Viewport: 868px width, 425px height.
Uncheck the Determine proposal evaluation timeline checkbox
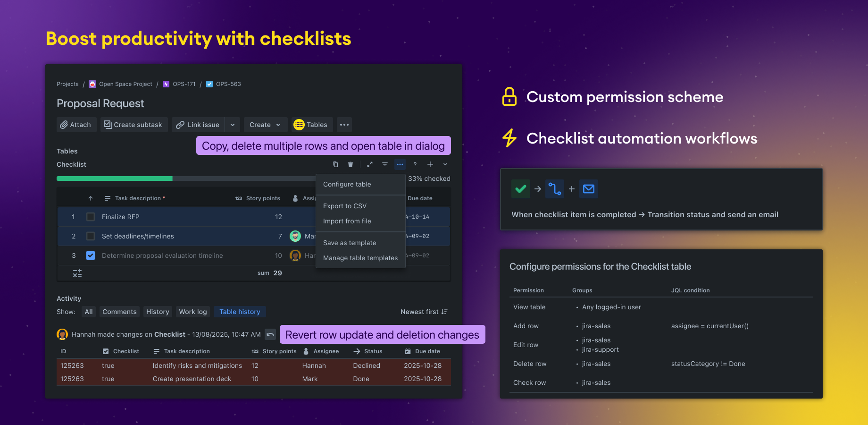point(91,255)
